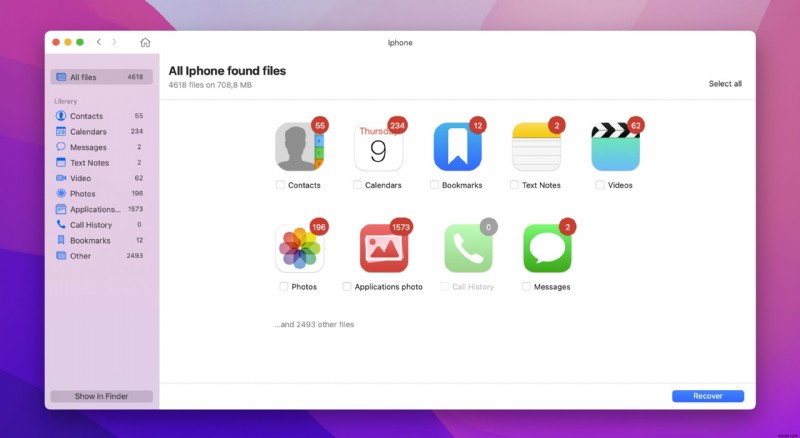The height and width of the screenshot is (438, 800).
Task: Check the disabled Call History checkbox
Action: tap(444, 286)
